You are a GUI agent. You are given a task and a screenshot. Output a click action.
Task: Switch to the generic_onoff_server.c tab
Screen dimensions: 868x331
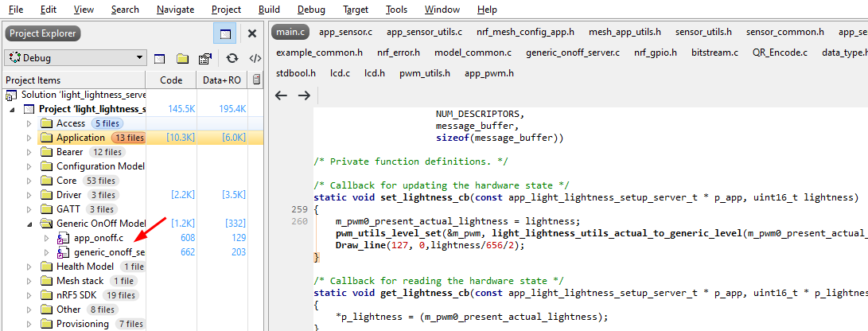[572, 53]
